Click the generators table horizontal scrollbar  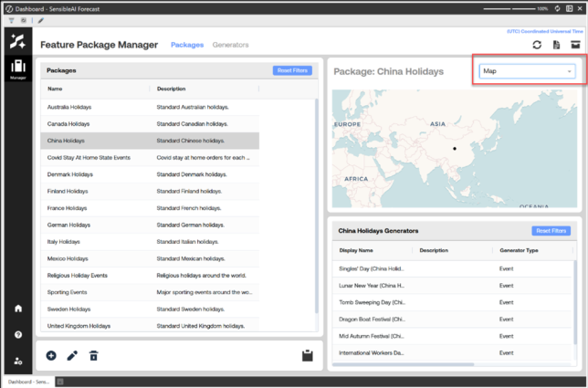404,364
